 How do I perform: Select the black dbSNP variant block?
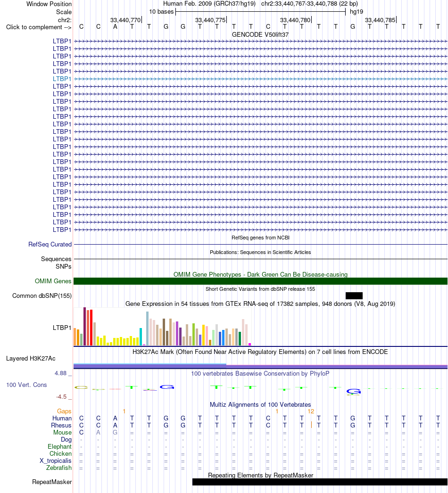click(354, 296)
